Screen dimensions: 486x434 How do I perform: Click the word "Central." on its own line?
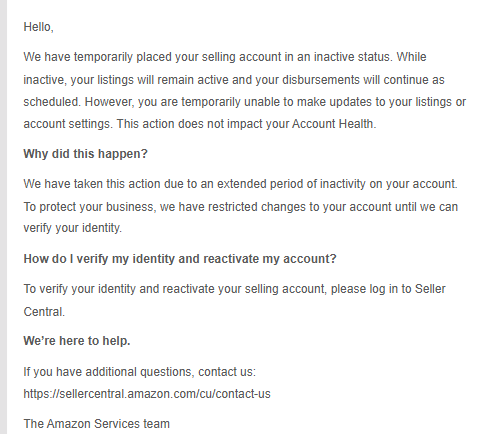click(44, 312)
